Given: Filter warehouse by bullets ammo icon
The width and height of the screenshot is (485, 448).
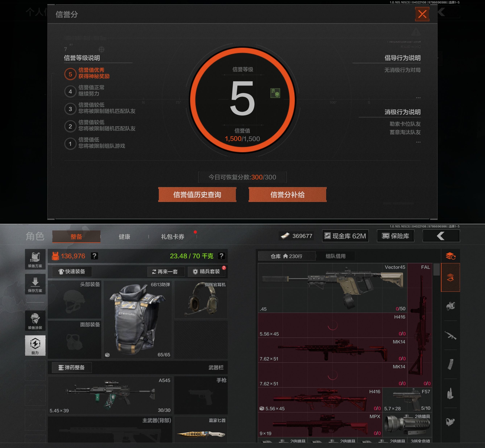Looking at the screenshot, I should tap(450, 393).
